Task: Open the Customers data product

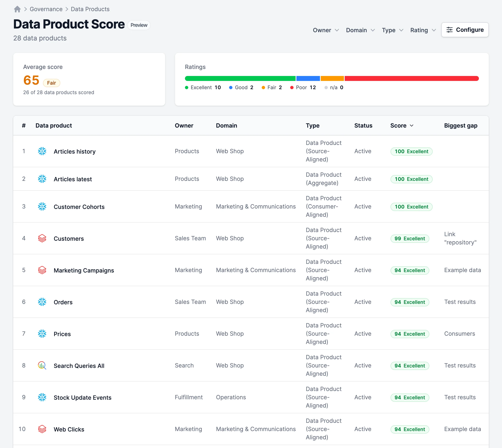Action: pyautogui.click(x=69, y=238)
